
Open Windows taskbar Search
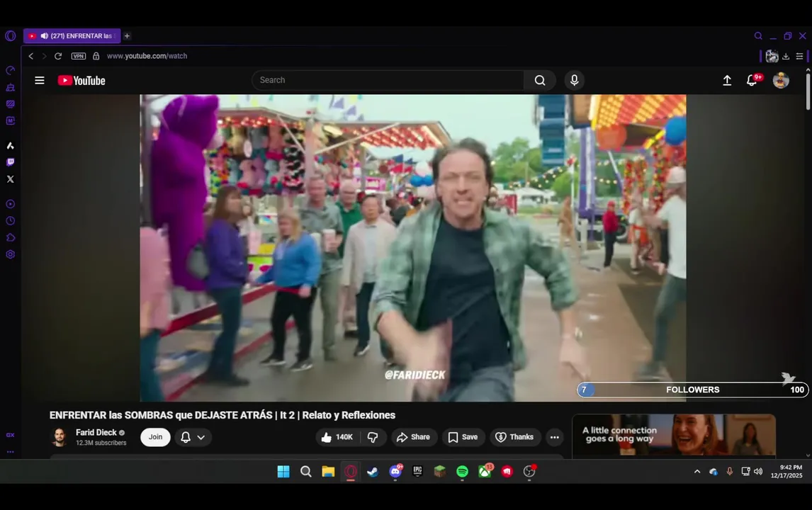pyautogui.click(x=305, y=471)
